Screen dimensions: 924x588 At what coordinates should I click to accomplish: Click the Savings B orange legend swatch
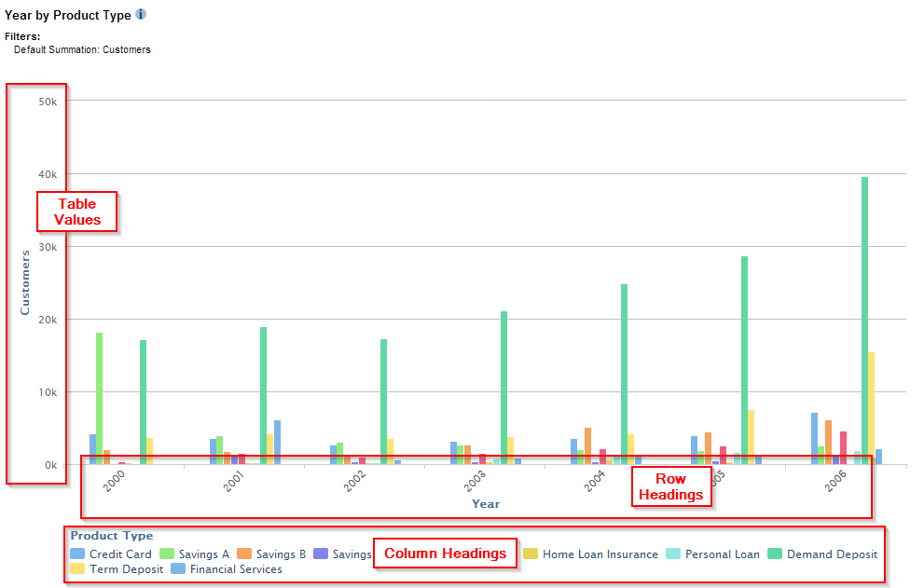pyautogui.click(x=243, y=554)
